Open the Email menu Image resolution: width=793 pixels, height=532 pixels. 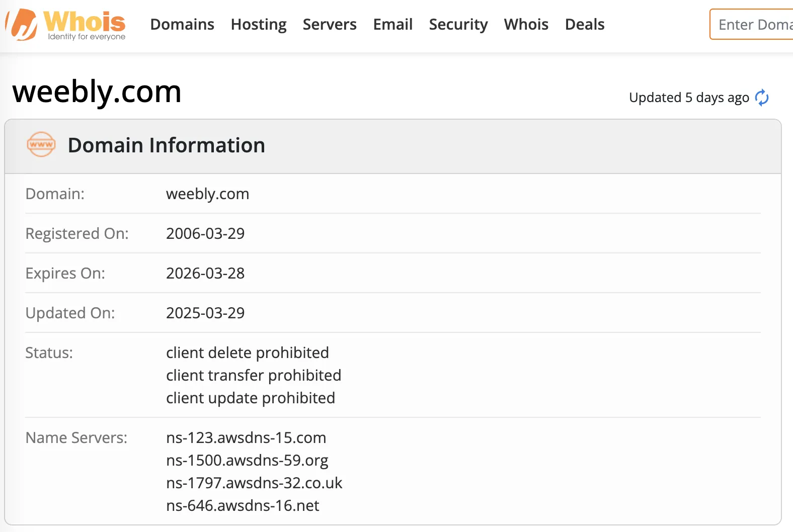click(393, 24)
